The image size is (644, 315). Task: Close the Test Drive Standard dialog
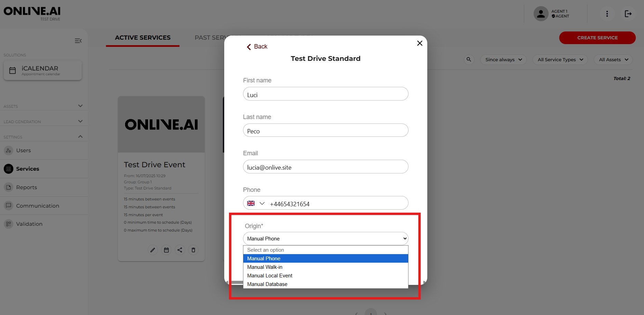[x=420, y=43]
